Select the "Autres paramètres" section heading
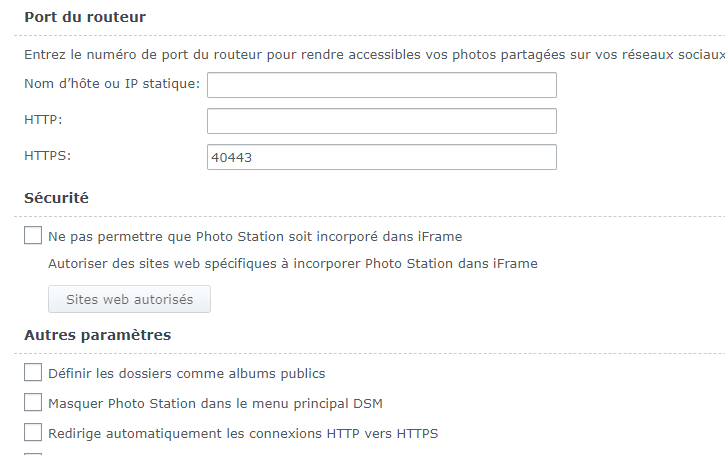Viewport: 725px width, 455px height. 97,335
